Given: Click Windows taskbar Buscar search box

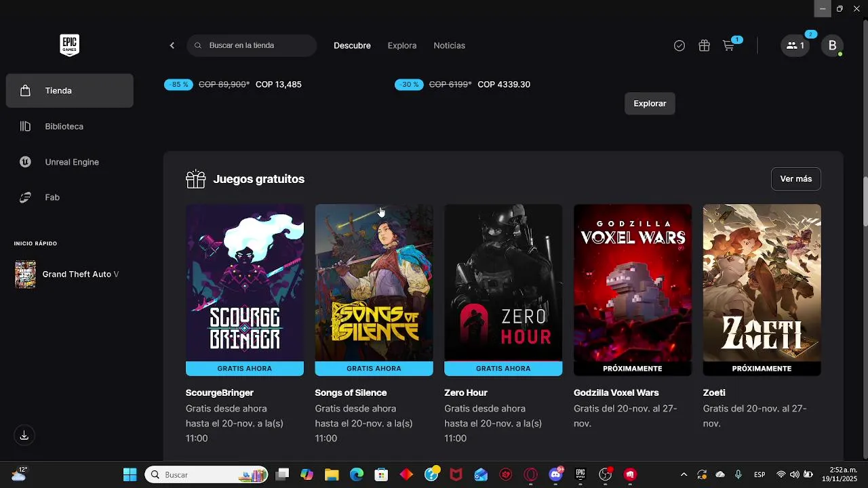Looking at the screenshot, I should point(206,474).
